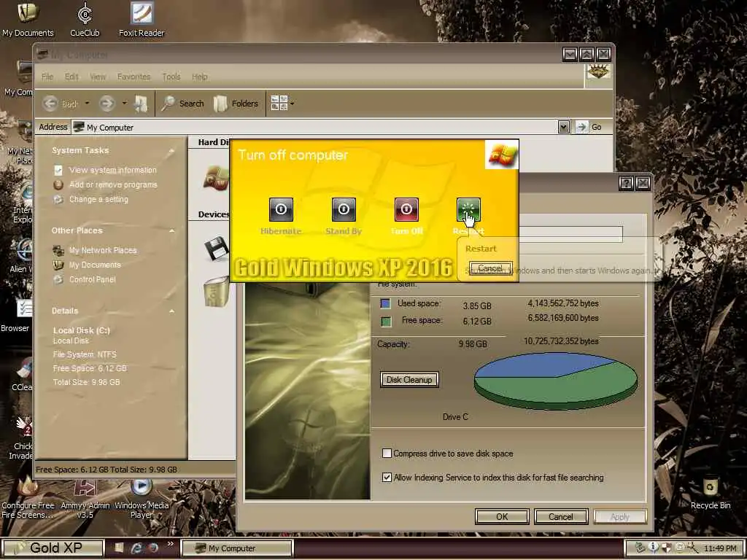Image resolution: width=747 pixels, height=560 pixels.
Task: Click Add or remove programs link
Action: click(x=113, y=184)
